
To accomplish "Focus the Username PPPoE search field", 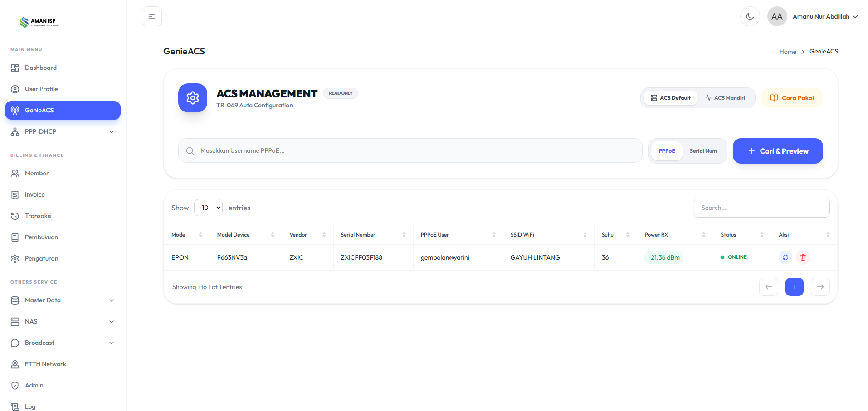I will (x=410, y=150).
